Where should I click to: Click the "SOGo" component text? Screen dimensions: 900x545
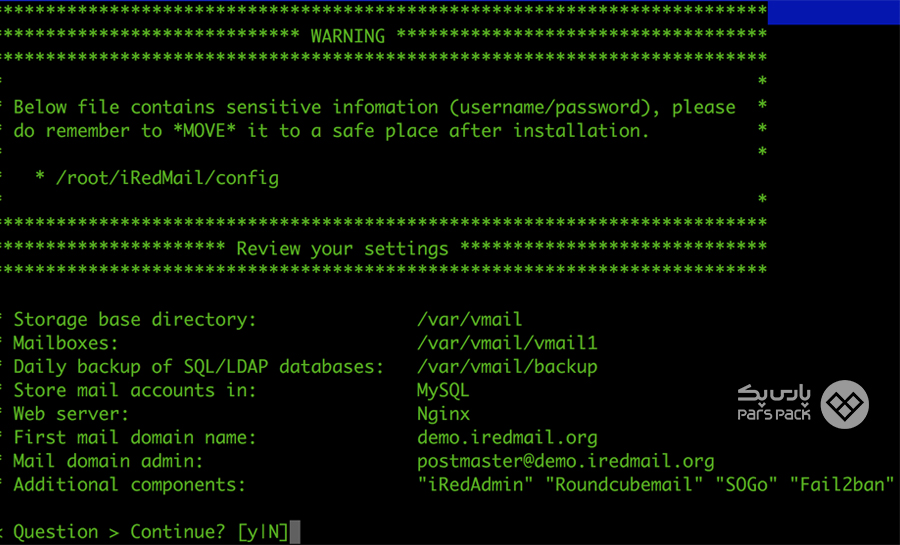pyautogui.click(x=746, y=485)
